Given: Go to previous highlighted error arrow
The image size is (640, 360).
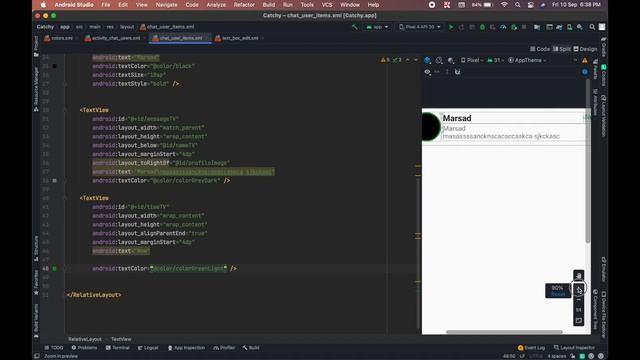Looking at the screenshot, I should (x=407, y=60).
